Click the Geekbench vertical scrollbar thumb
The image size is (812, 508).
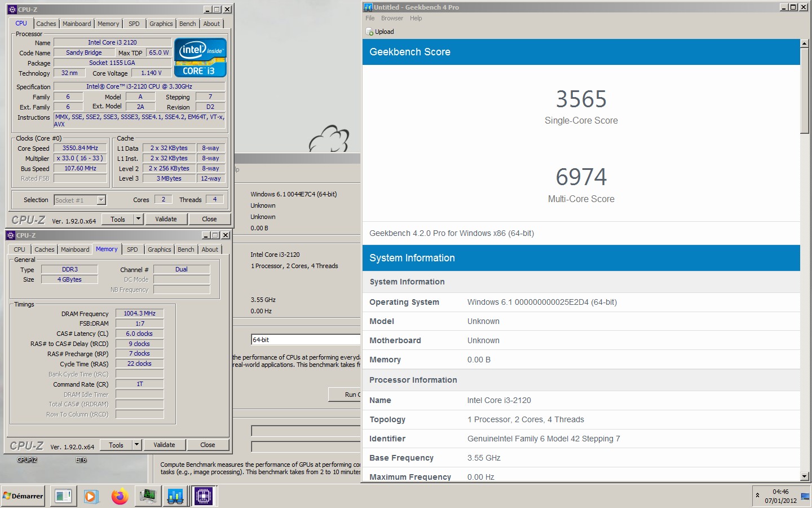point(805,90)
